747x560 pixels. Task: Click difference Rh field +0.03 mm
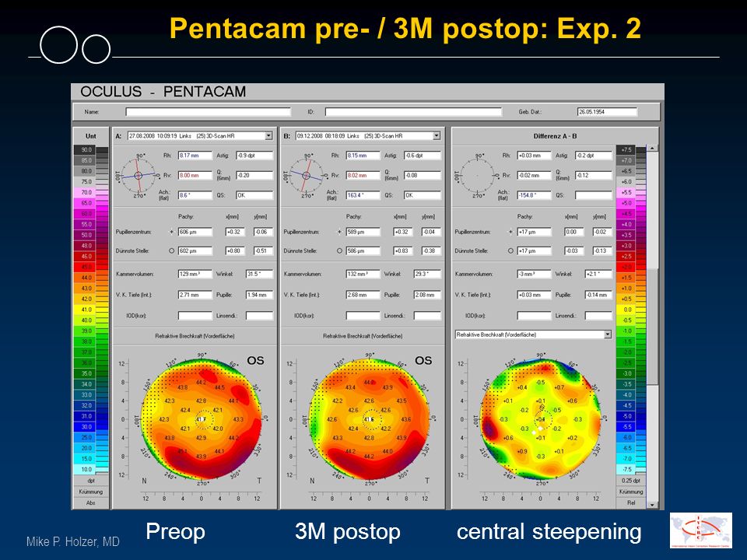point(534,156)
